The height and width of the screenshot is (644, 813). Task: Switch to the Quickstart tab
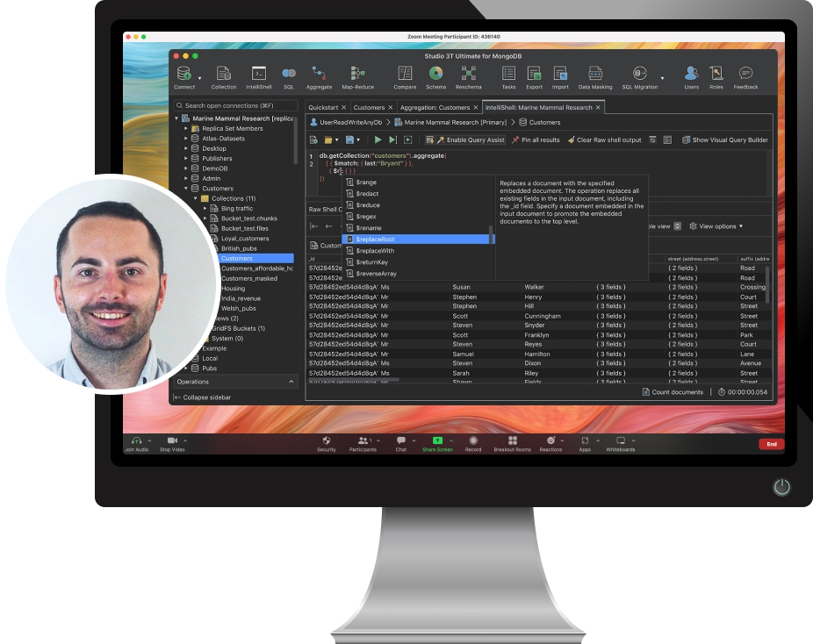pyautogui.click(x=323, y=107)
